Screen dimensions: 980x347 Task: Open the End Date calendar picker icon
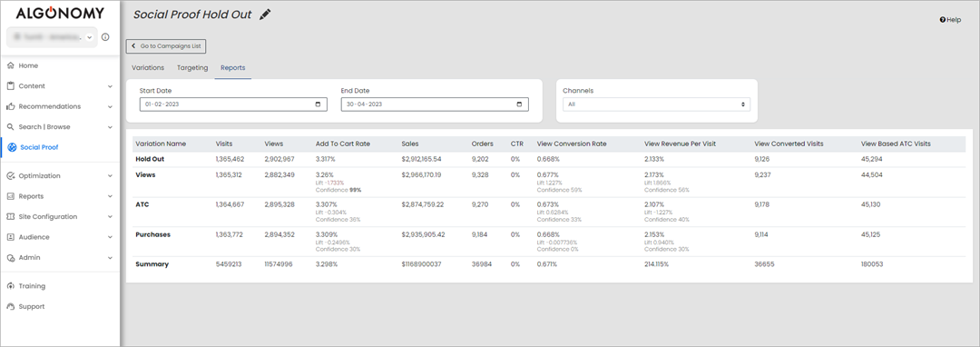coord(519,104)
